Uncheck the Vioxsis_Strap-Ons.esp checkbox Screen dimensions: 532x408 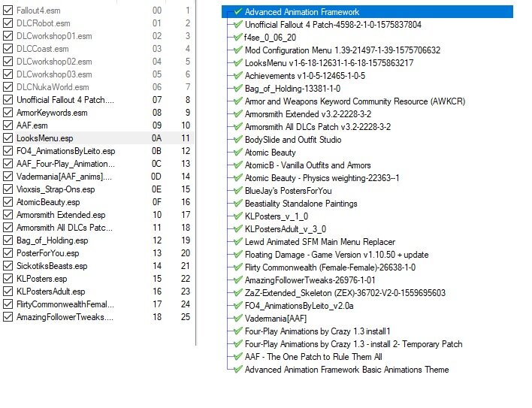[8, 189]
